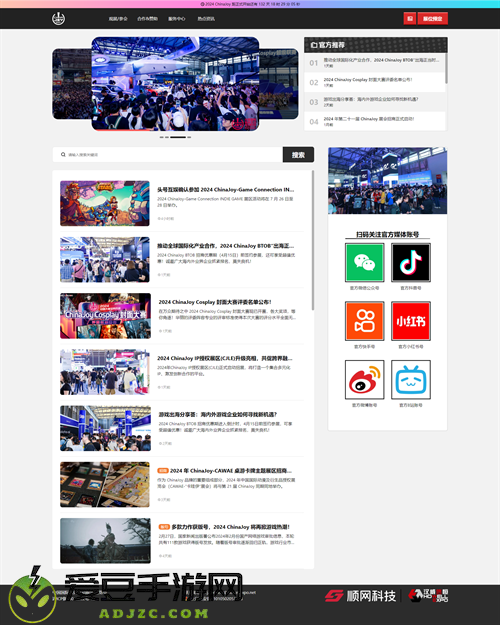Click the 小红书 official account icon
Image resolution: width=500 pixels, height=625 pixels.
tap(411, 321)
